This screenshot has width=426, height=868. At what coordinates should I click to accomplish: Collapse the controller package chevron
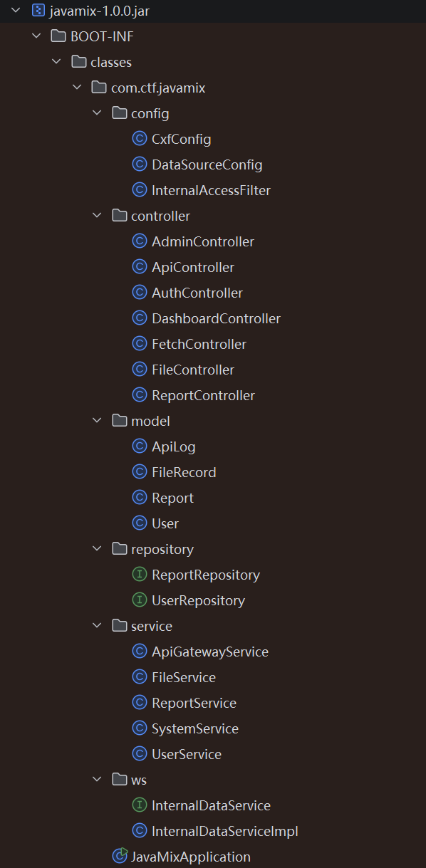click(x=98, y=216)
